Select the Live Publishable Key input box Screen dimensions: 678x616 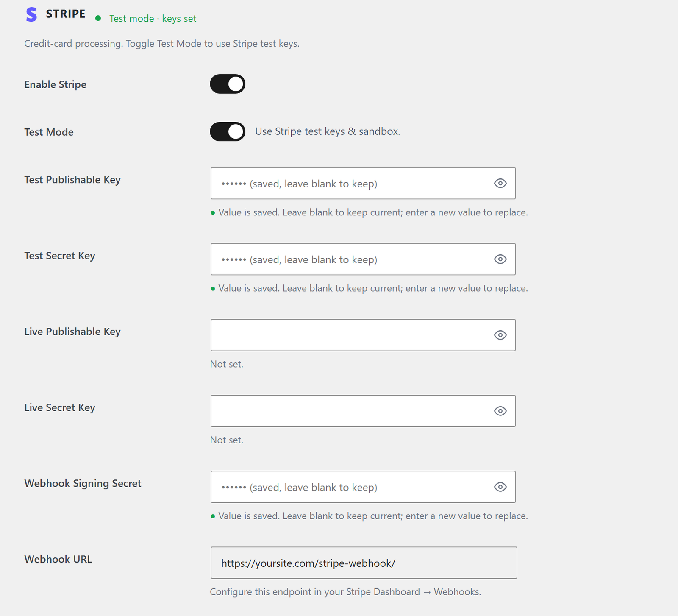click(x=363, y=335)
